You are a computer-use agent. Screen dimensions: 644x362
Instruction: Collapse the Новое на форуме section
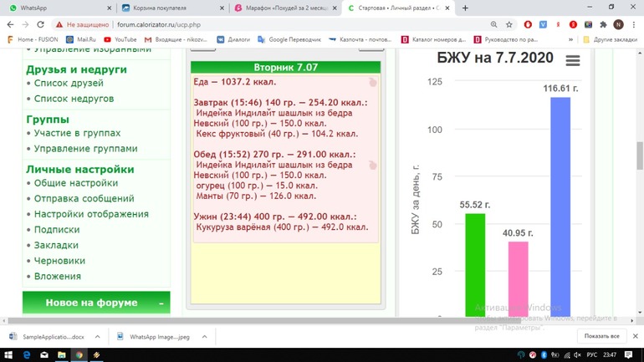(x=161, y=303)
